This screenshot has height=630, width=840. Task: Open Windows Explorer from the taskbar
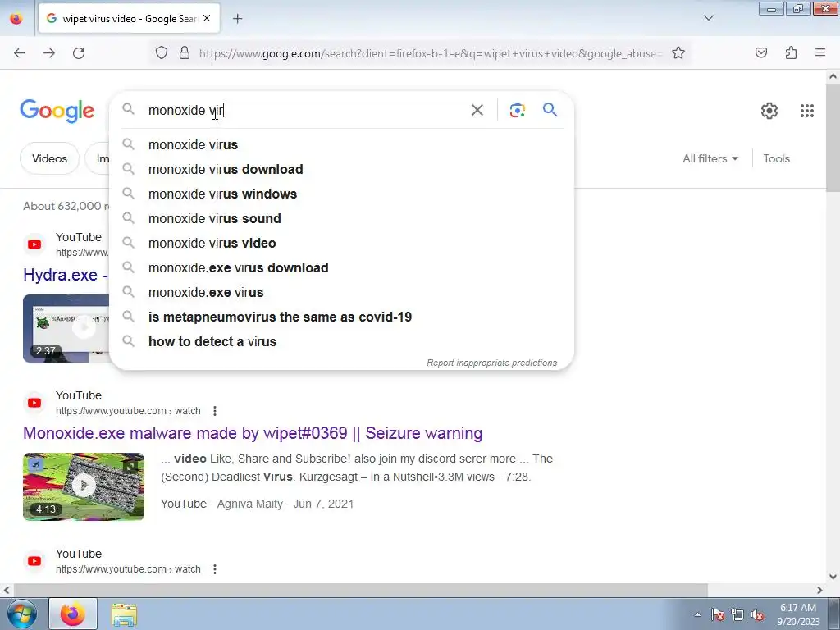[124, 614]
